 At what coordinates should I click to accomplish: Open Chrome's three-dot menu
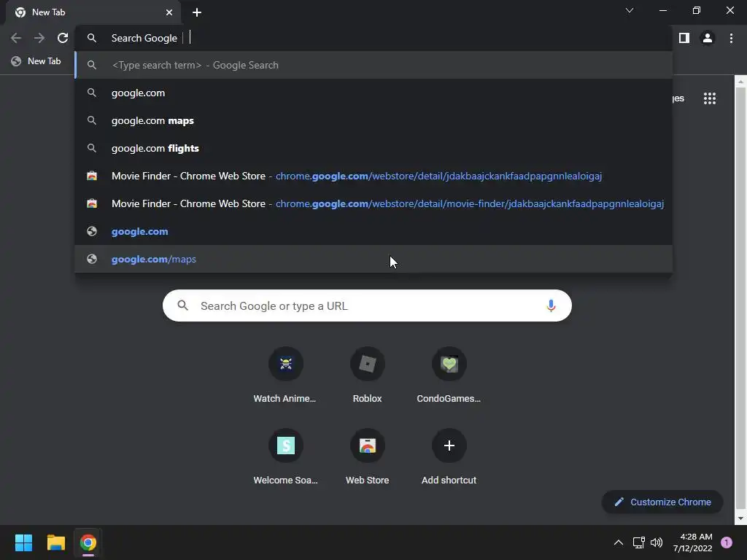[731, 38]
